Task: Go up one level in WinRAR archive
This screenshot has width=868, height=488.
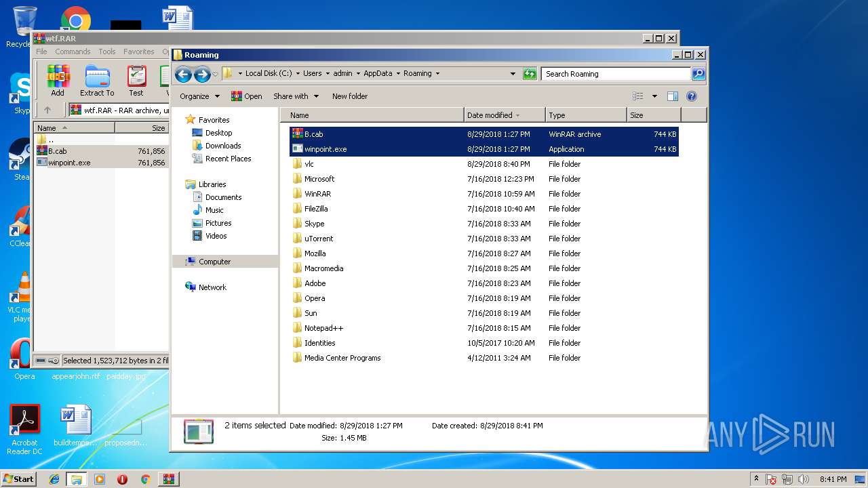Action: pyautogui.click(x=47, y=110)
